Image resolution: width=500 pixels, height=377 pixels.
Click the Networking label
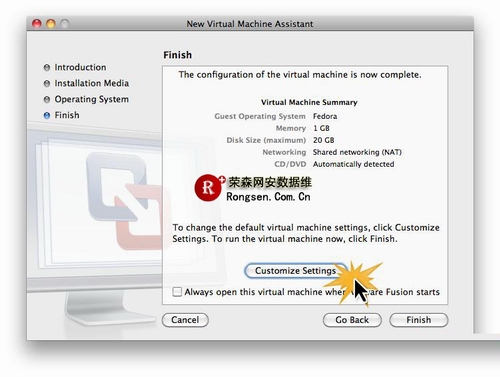[x=284, y=152]
